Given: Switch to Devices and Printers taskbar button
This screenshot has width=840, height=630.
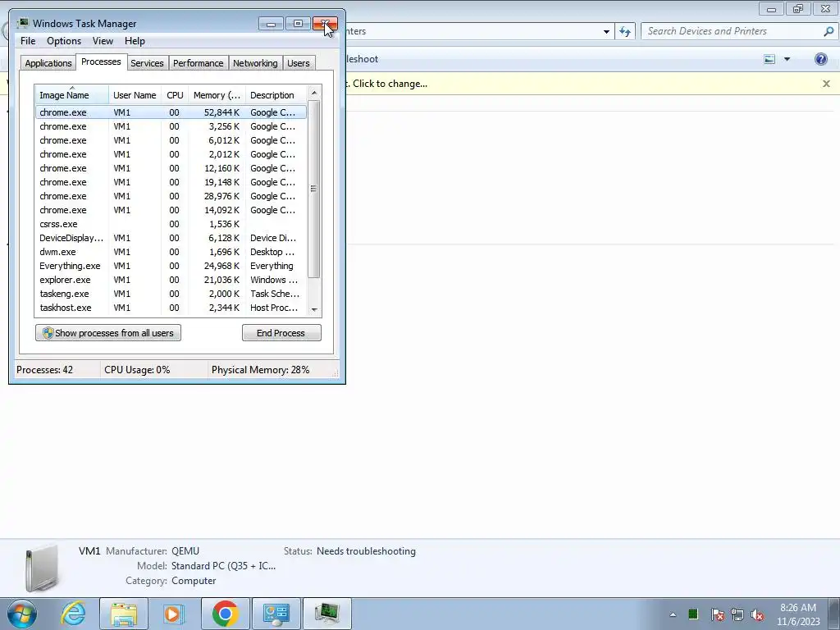Looking at the screenshot, I should pos(276,614).
